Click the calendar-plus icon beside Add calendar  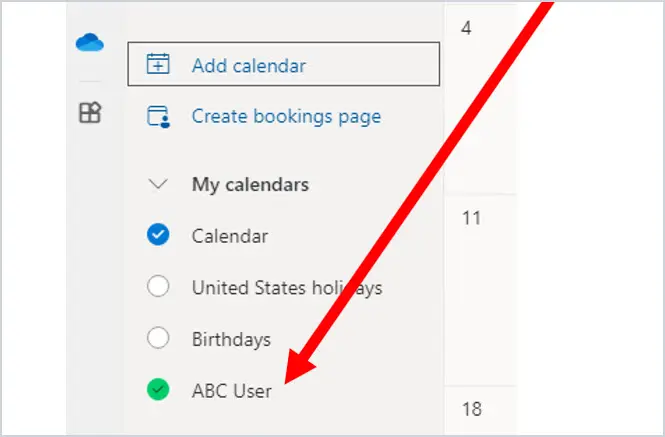(158, 65)
